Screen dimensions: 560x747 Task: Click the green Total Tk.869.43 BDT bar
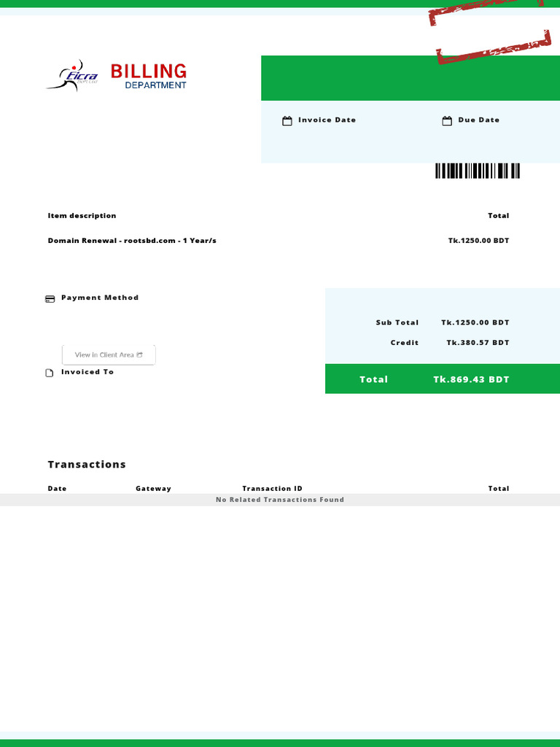click(442, 379)
